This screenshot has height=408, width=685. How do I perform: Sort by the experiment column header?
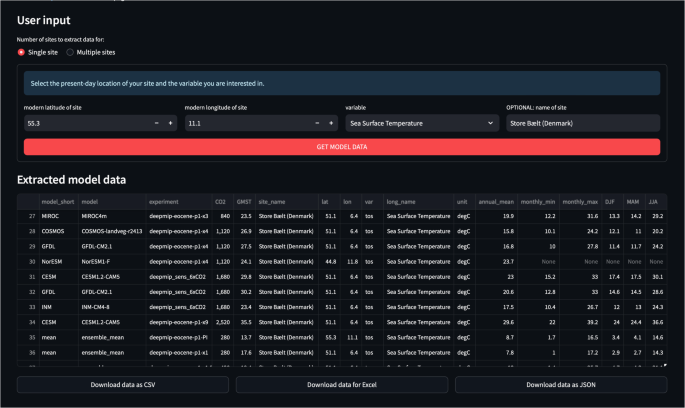coord(179,202)
